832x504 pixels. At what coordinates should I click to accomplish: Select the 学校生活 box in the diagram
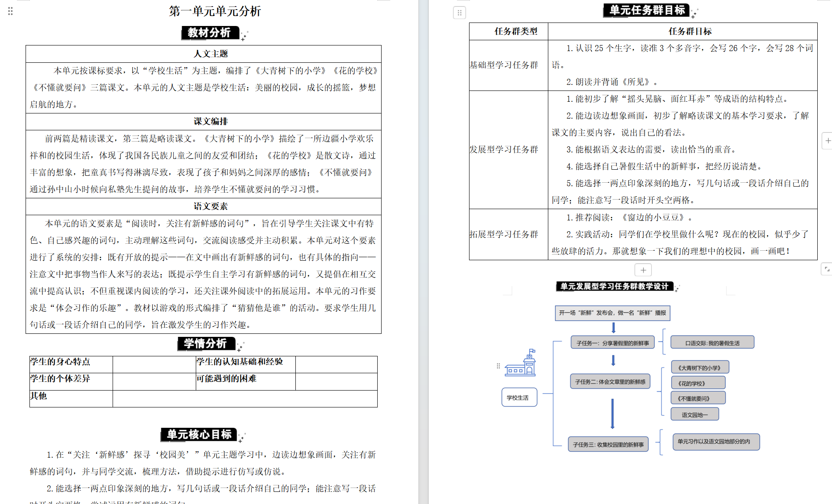(x=519, y=397)
